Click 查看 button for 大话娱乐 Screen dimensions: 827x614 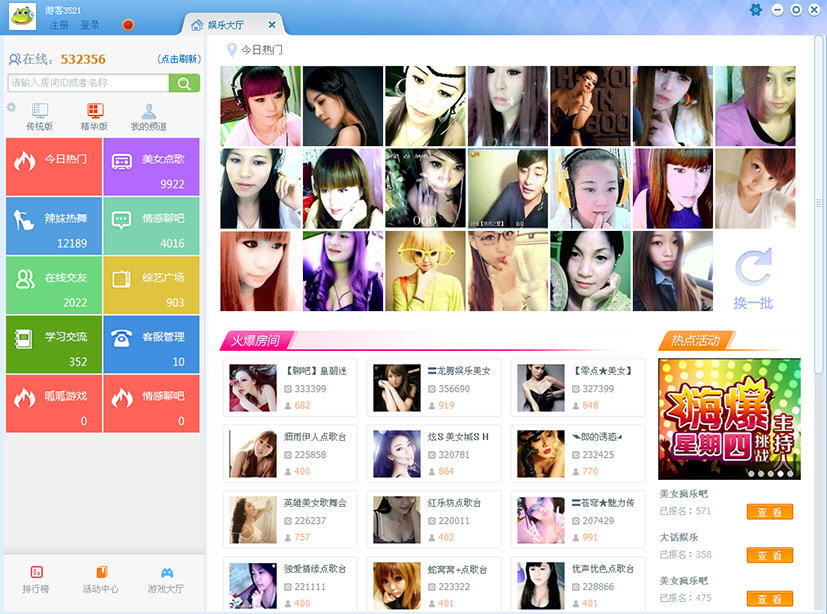pos(770,555)
